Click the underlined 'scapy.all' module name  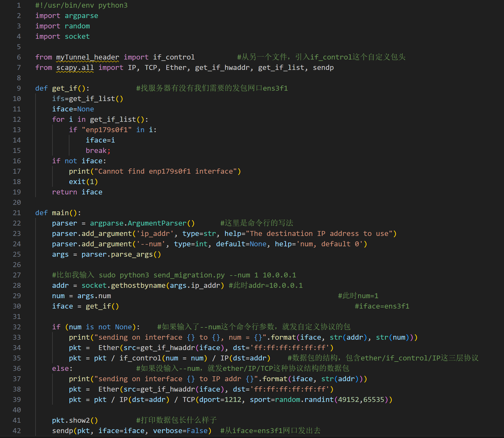[x=75, y=68]
